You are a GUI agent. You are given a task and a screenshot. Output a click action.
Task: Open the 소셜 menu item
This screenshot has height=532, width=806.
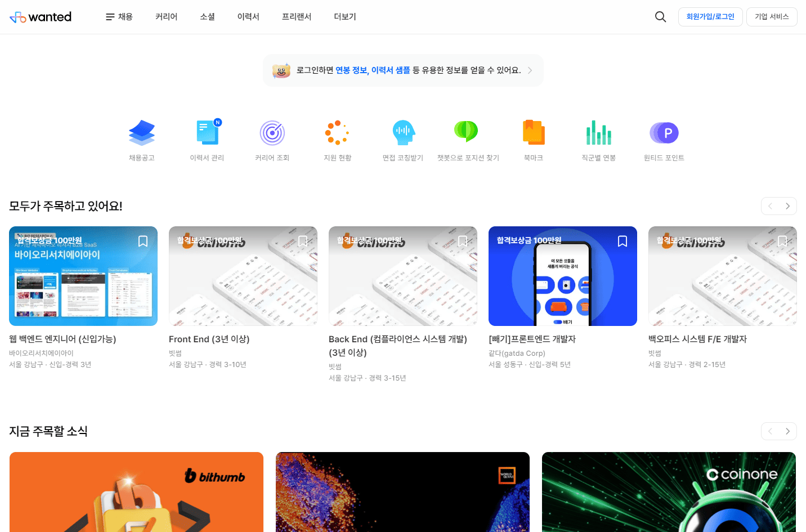pyautogui.click(x=208, y=17)
